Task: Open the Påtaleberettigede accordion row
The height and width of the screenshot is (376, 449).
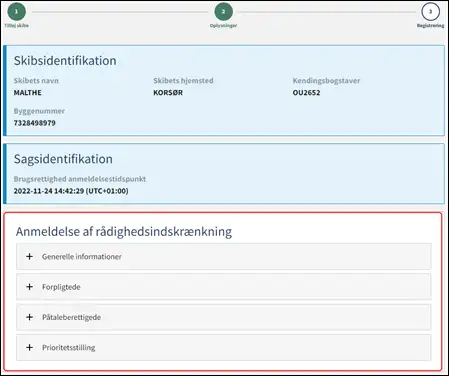Action: (x=224, y=317)
